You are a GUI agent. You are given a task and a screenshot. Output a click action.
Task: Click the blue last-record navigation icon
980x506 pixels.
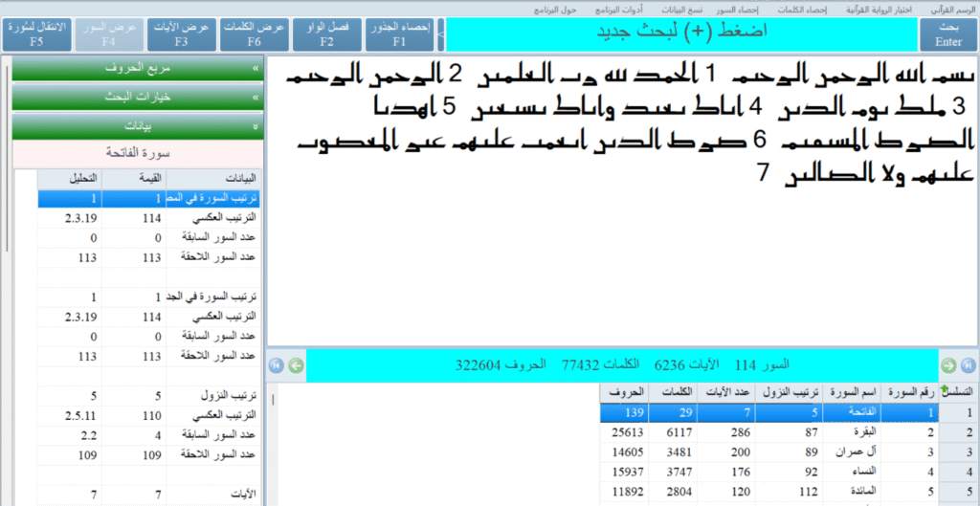968,364
